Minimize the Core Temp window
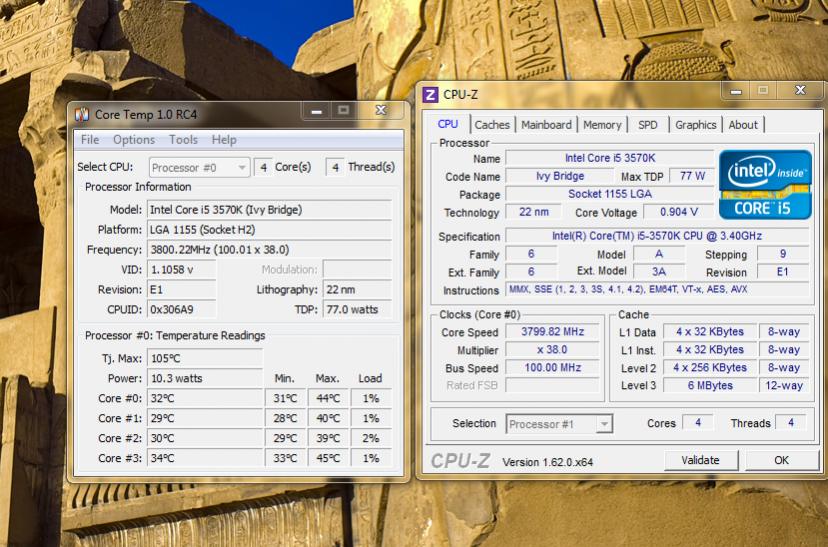The image size is (828, 547). tap(316, 110)
